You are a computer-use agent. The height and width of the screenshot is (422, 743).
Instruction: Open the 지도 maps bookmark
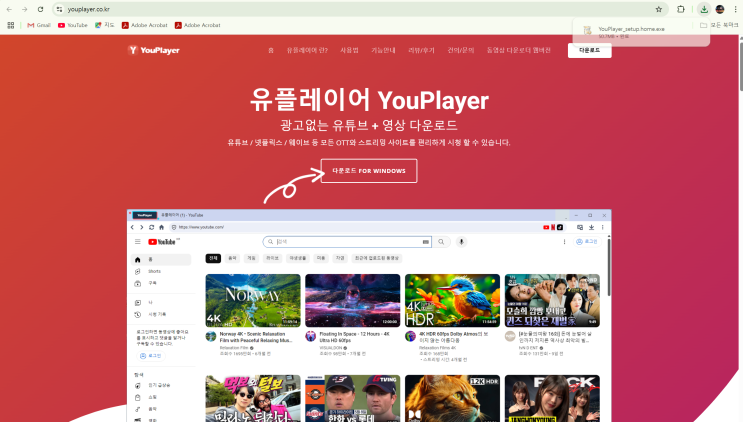coord(105,25)
